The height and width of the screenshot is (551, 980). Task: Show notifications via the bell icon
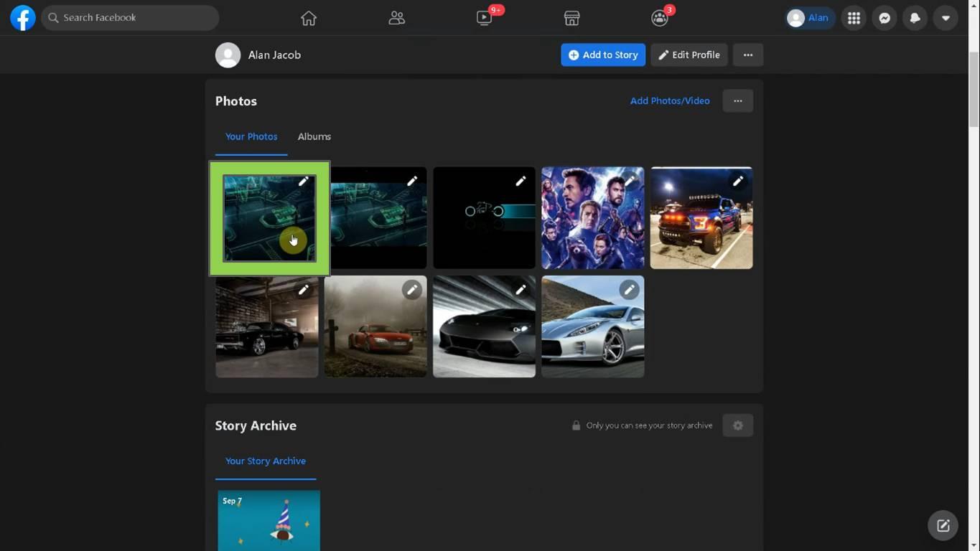915,18
